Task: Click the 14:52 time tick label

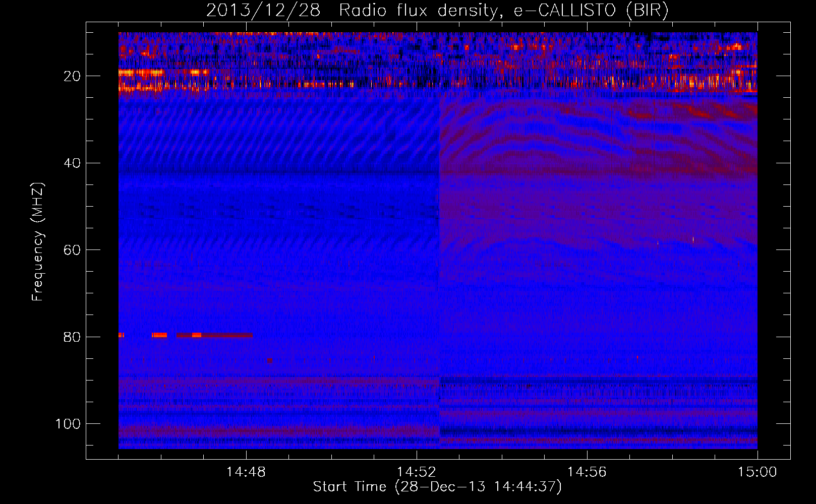Action: coord(417,472)
